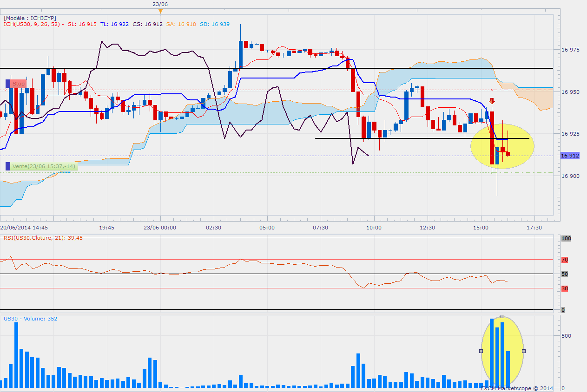Select the Stop order label
Screen dimensions: 587x392
click(19, 84)
